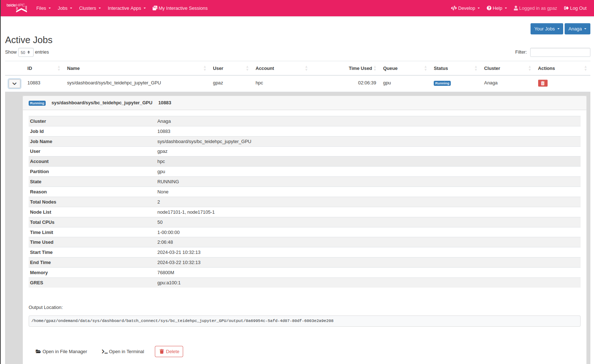Open the Your Jobs filter dropdown
The image size is (594, 364).
[x=546, y=29]
